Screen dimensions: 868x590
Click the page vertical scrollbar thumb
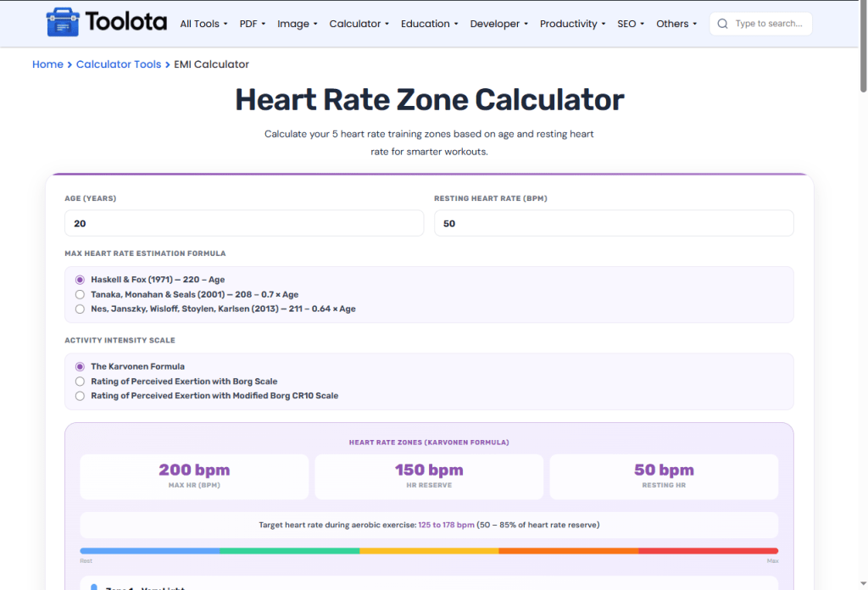863,47
